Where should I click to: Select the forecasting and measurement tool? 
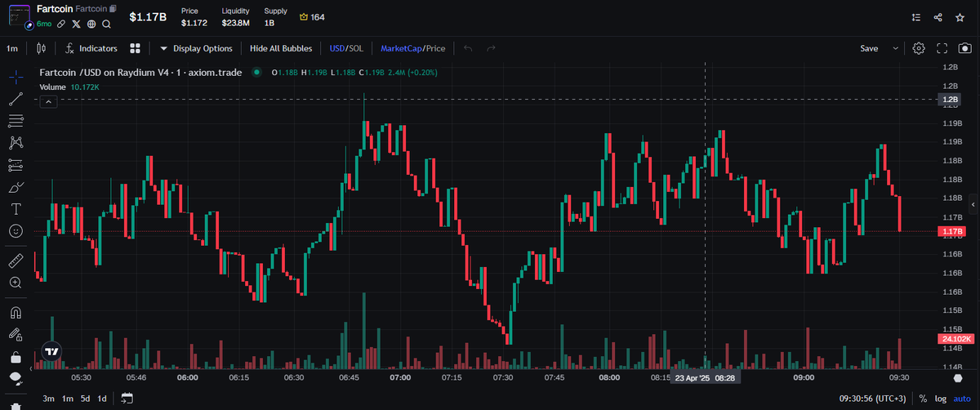15,165
